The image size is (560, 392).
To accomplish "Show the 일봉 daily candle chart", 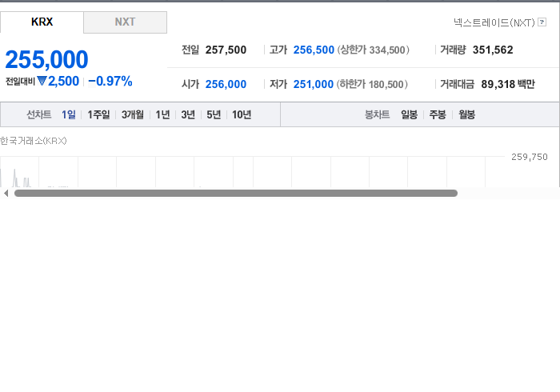I will tap(410, 114).
